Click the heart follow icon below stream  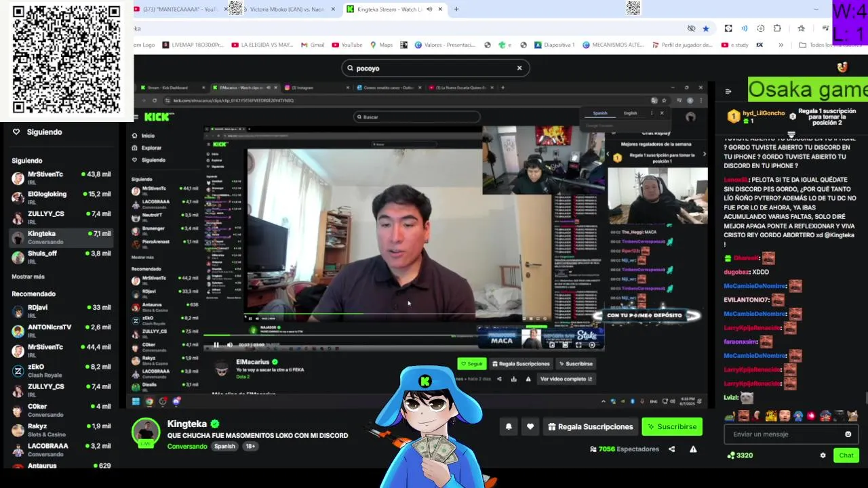click(x=530, y=426)
